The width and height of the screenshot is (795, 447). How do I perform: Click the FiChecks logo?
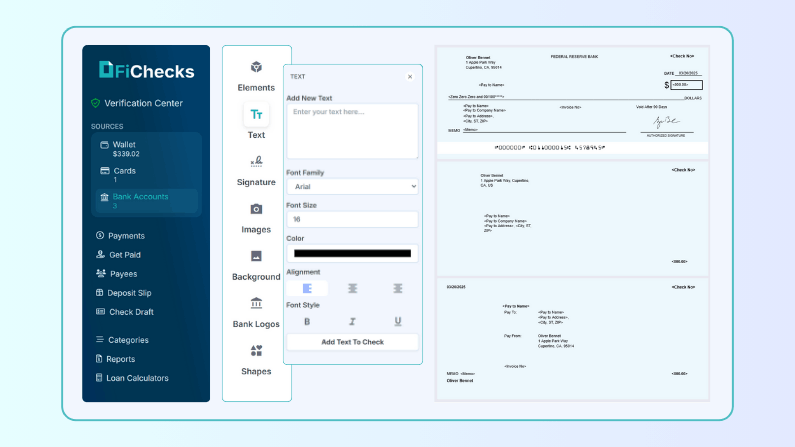[147, 70]
